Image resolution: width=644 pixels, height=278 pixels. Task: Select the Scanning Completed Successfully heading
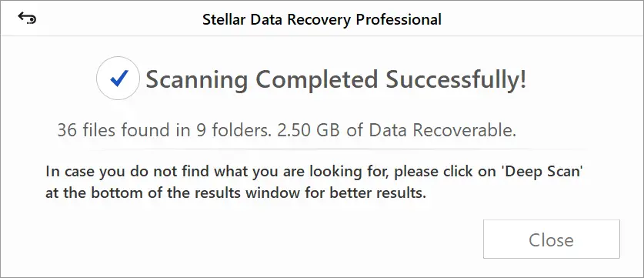(335, 79)
